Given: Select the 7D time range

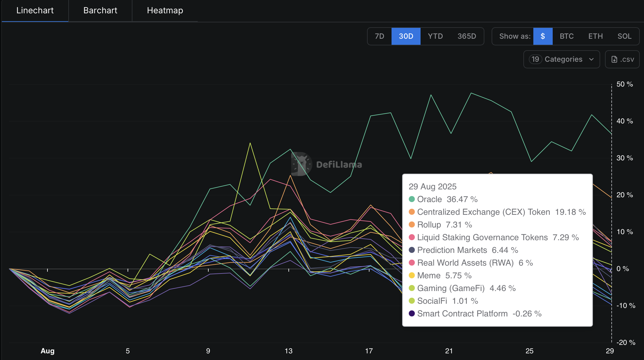Looking at the screenshot, I should (x=379, y=36).
